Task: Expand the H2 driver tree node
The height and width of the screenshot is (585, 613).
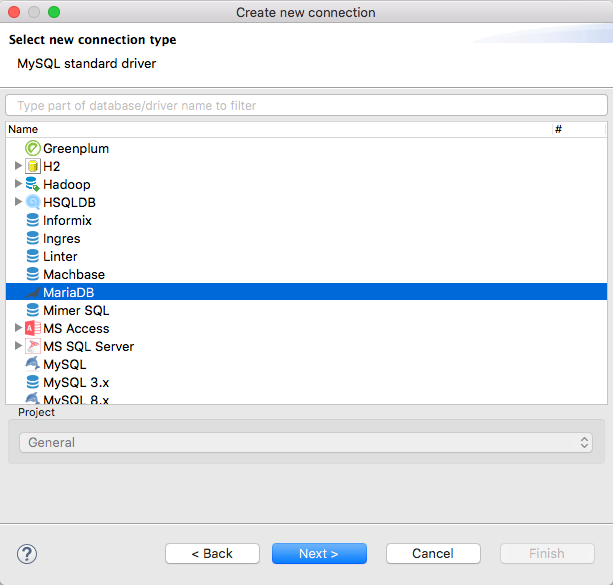Action: (18, 166)
